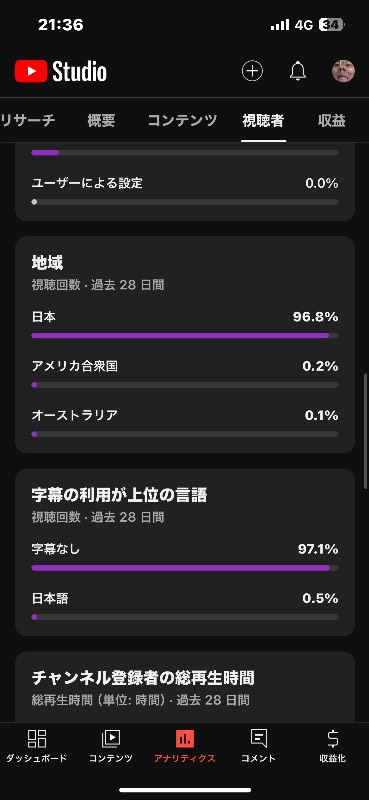Select アナリティクス in bottom navigation
Image resolution: width=369 pixels, height=800 pixels.
point(185,746)
